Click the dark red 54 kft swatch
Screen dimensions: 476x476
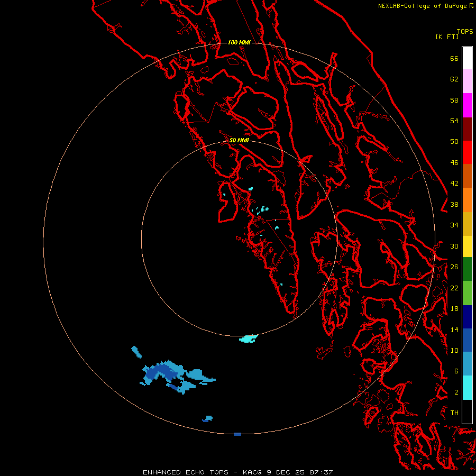tap(467, 129)
